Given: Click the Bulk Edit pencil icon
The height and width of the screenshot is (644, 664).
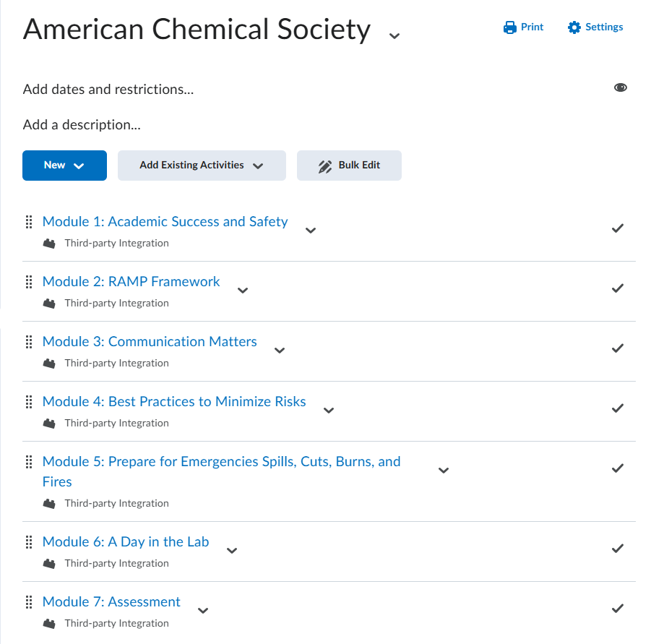Looking at the screenshot, I should coord(325,166).
